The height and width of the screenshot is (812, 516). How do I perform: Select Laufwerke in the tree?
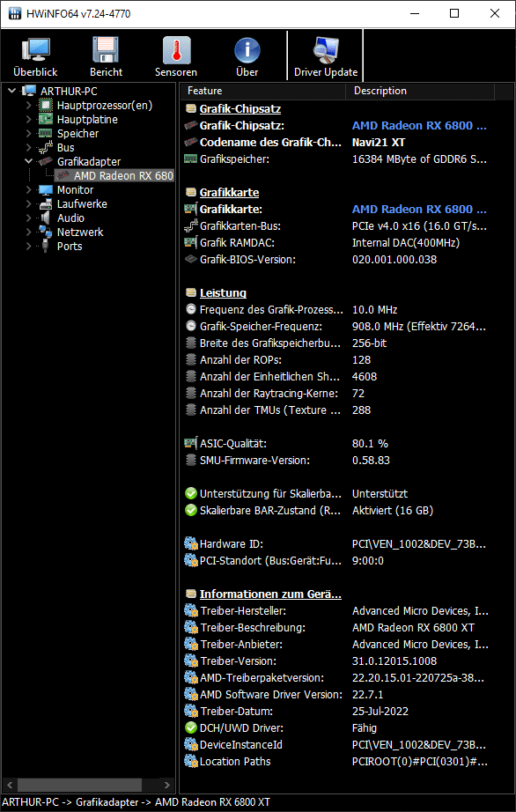click(x=82, y=204)
